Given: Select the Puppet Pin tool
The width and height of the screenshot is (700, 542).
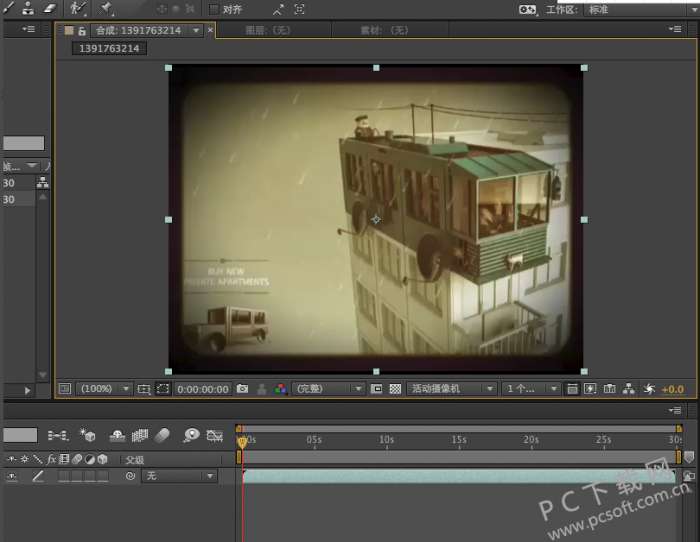Looking at the screenshot, I should 106,8.
